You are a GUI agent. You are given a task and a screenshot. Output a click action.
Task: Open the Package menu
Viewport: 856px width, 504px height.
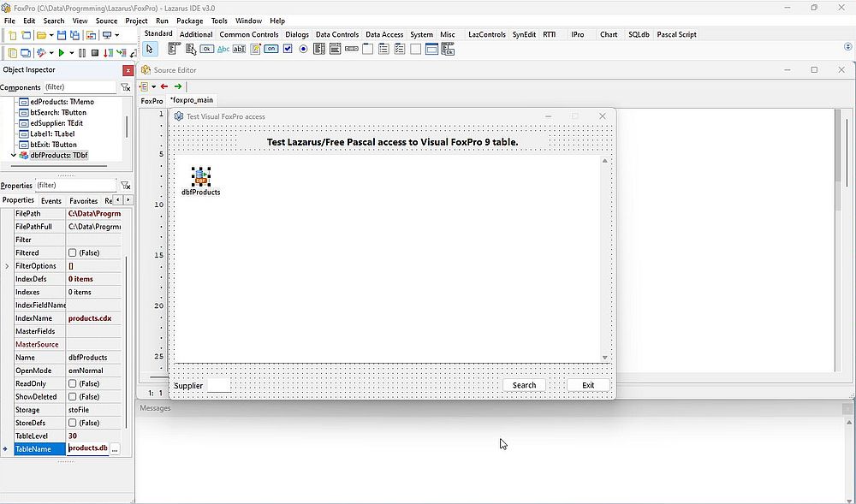pos(189,21)
